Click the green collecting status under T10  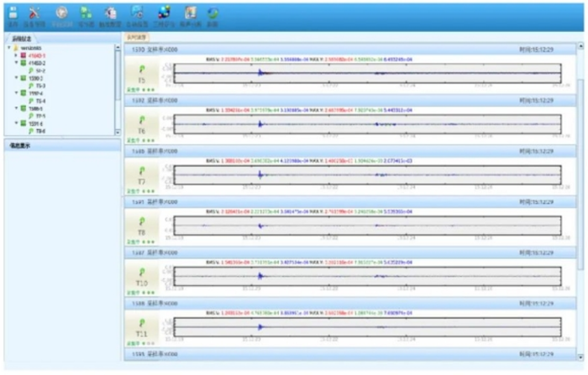click(140, 293)
